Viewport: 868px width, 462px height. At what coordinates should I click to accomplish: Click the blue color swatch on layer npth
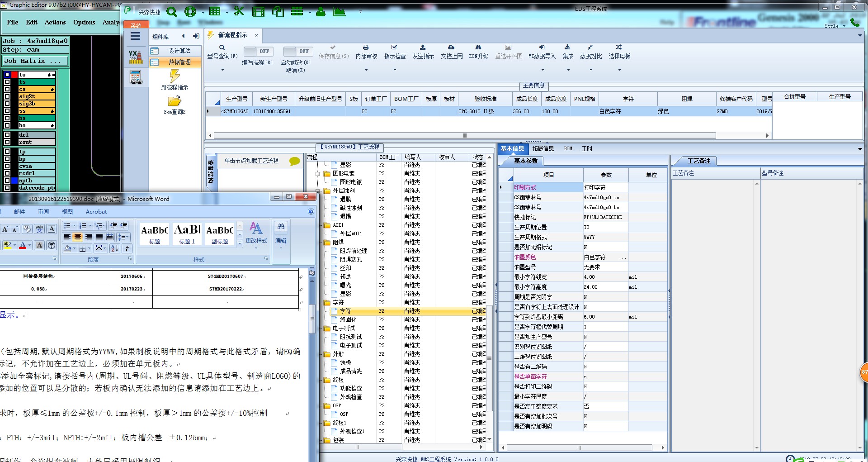click(x=14, y=181)
